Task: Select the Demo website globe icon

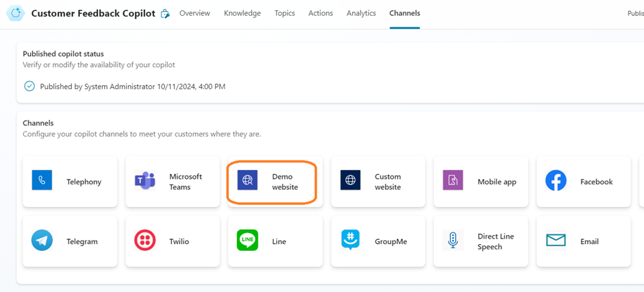Action: click(247, 181)
